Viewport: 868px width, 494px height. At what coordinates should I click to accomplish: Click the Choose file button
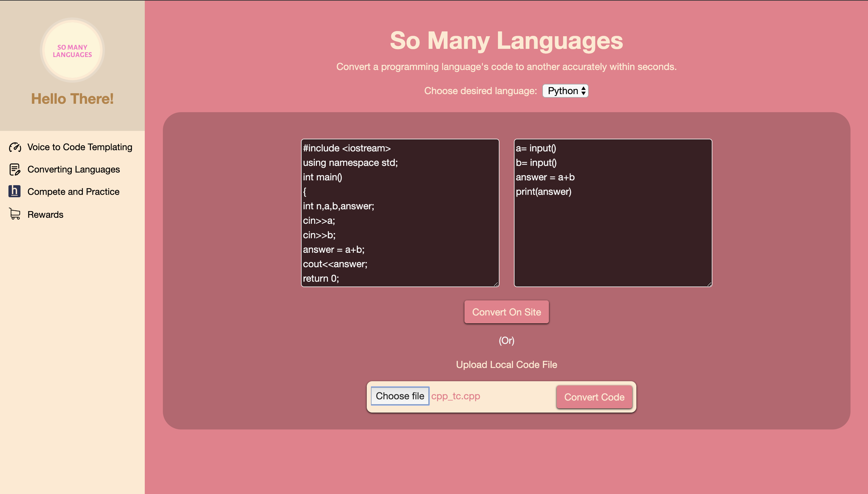pos(400,396)
